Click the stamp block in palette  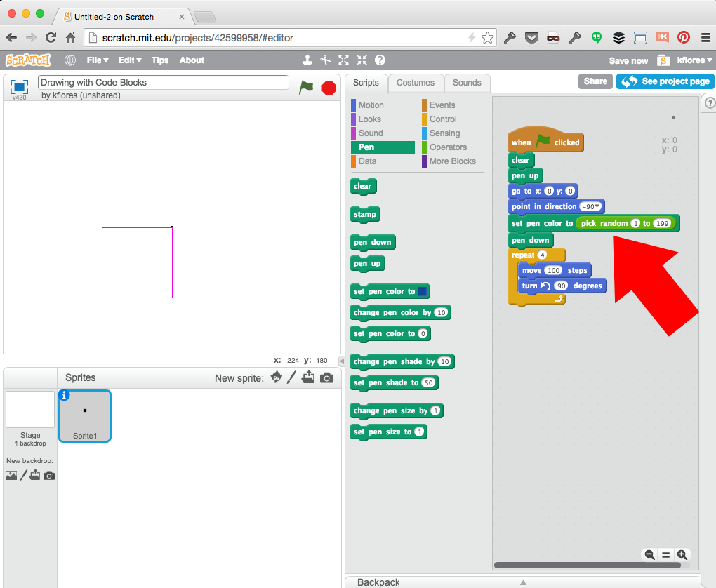pyautogui.click(x=365, y=214)
